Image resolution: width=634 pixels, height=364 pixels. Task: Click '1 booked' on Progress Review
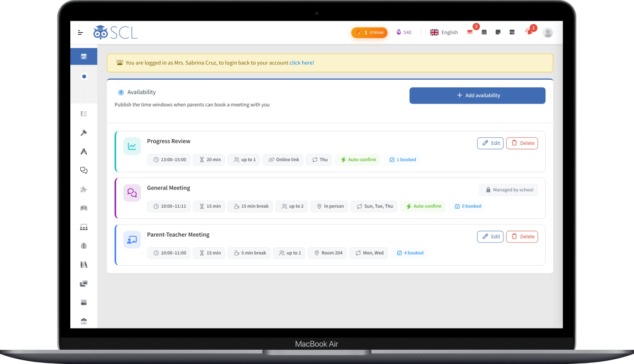403,160
